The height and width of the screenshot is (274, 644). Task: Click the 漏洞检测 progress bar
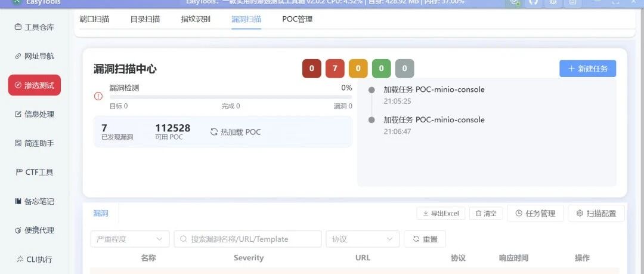pos(231,97)
